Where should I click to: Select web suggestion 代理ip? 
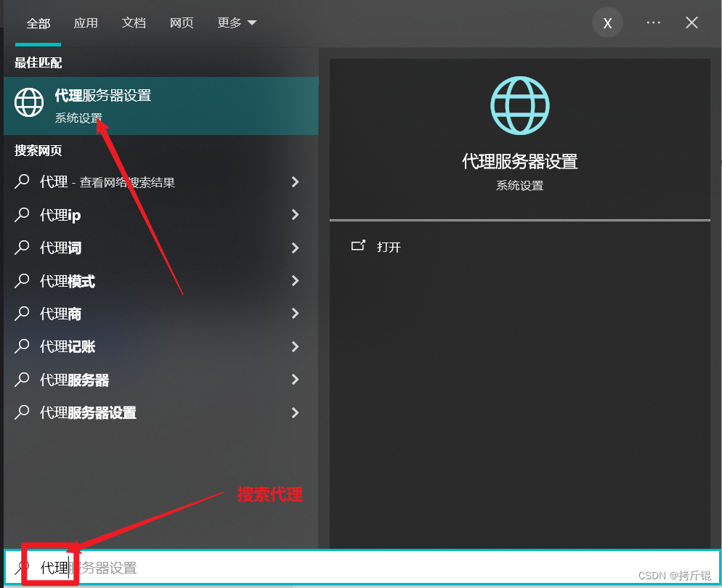(x=161, y=215)
